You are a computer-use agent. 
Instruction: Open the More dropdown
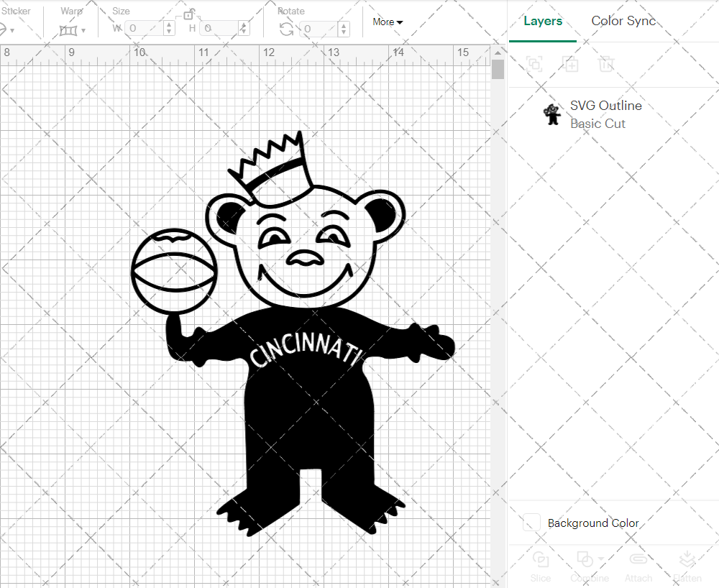pyautogui.click(x=387, y=22)
